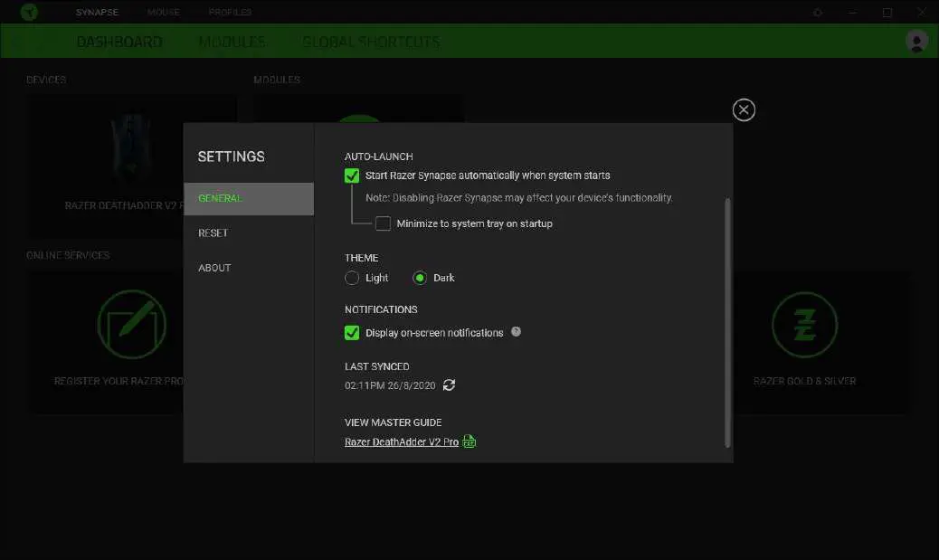
Task: Disable starting Razer Synapse automatically
Action: point(351,175)
